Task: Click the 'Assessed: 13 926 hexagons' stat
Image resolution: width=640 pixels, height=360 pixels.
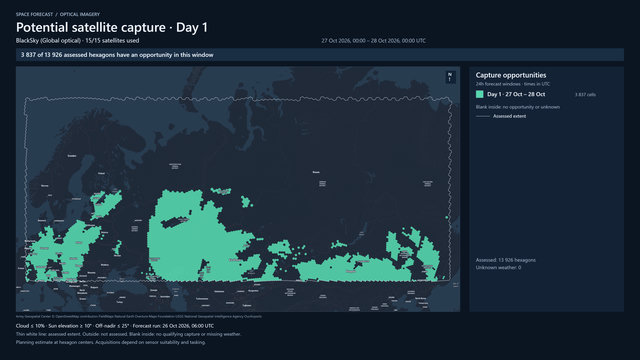Action: [x=506, y=260]
